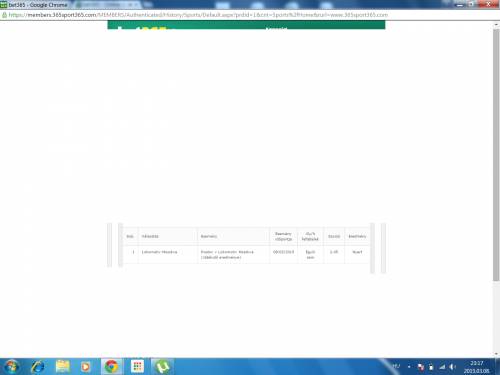Expand the hidden tray icons arrow
500x375 pixels.
pos(409,367)
